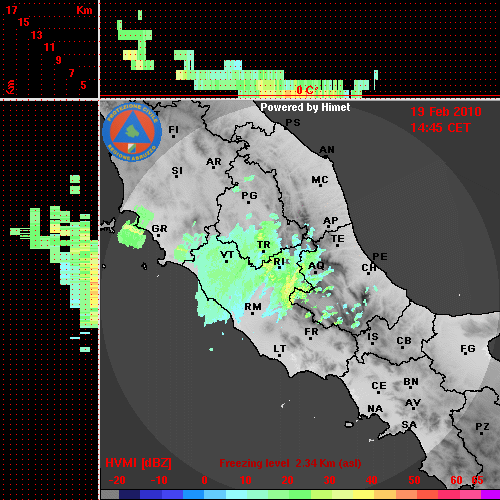
Task: Select the TE city label
Action: [x=338, y=239]
